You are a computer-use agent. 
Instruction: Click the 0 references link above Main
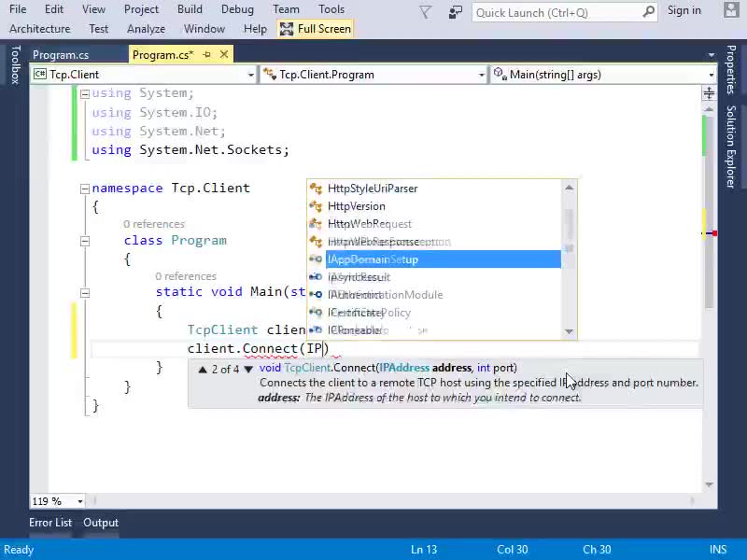point(186,276)
